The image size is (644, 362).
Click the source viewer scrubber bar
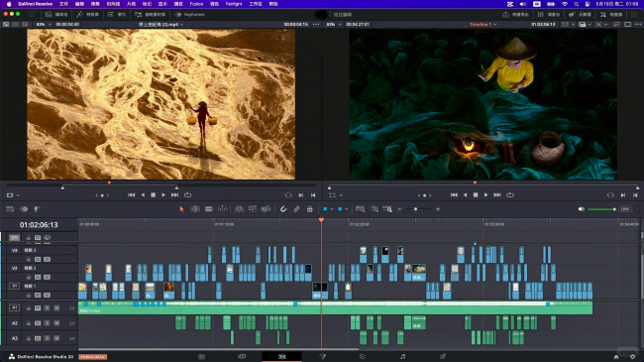tap(161, 184)
